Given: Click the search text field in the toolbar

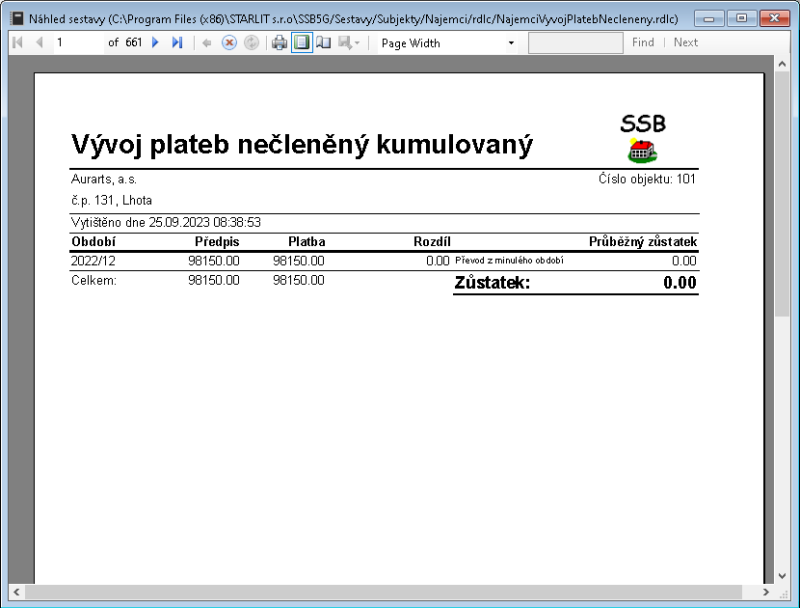Looking at the screenshot, I should tap(575, 42).
